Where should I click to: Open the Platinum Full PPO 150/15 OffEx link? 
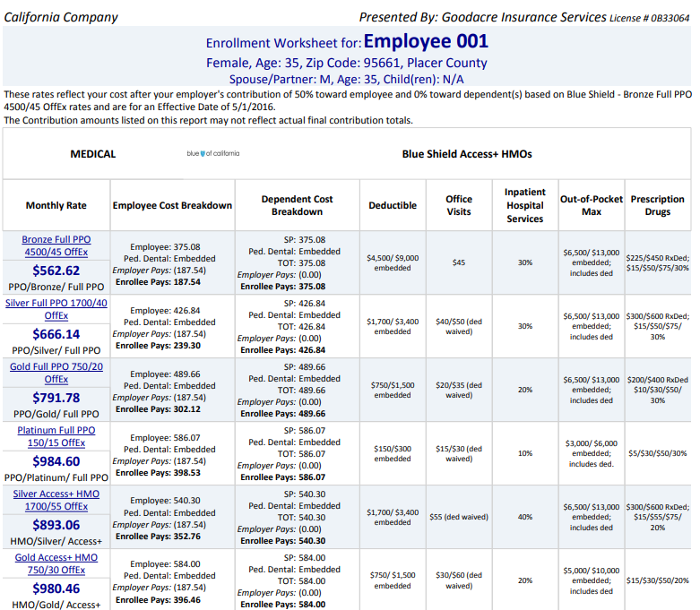(x=56, y=437)
